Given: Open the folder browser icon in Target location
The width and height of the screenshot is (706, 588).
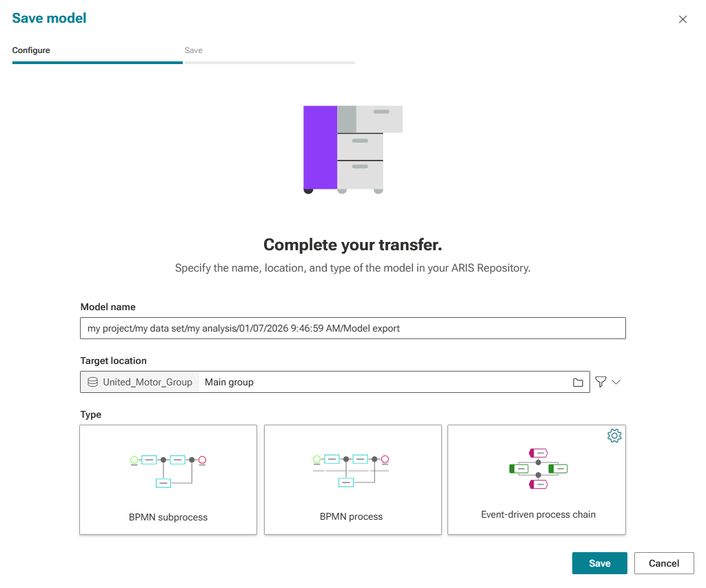Looking at the screenshot, I should pyautogui.click(x=578, y=383).
